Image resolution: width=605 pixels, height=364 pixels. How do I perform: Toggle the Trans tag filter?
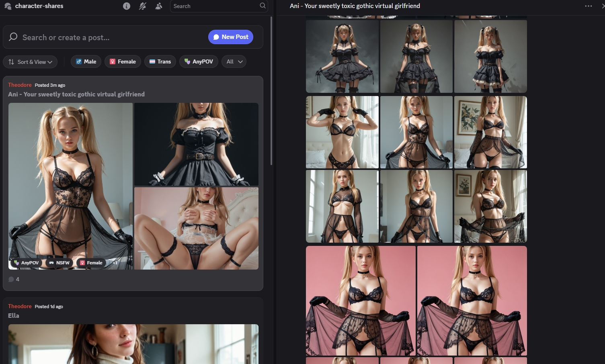click(160, 61)
